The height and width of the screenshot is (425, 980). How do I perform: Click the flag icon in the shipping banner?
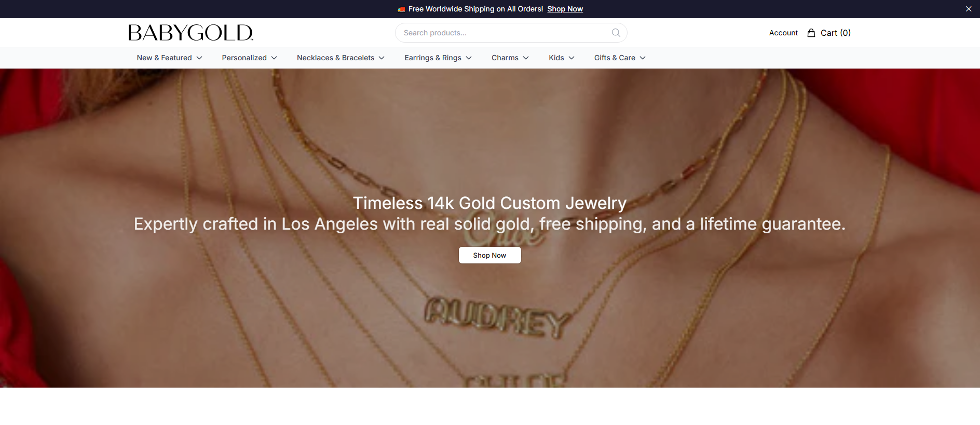401,9
